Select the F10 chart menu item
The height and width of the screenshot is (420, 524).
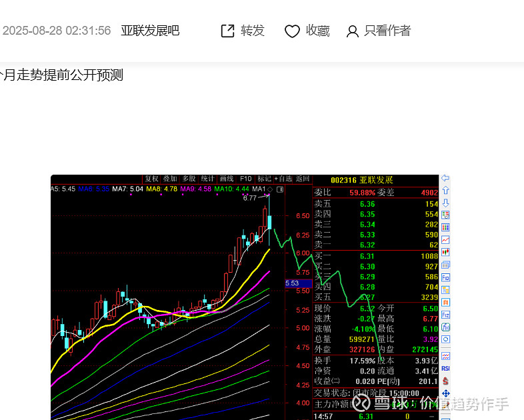(x=245, y=179)
